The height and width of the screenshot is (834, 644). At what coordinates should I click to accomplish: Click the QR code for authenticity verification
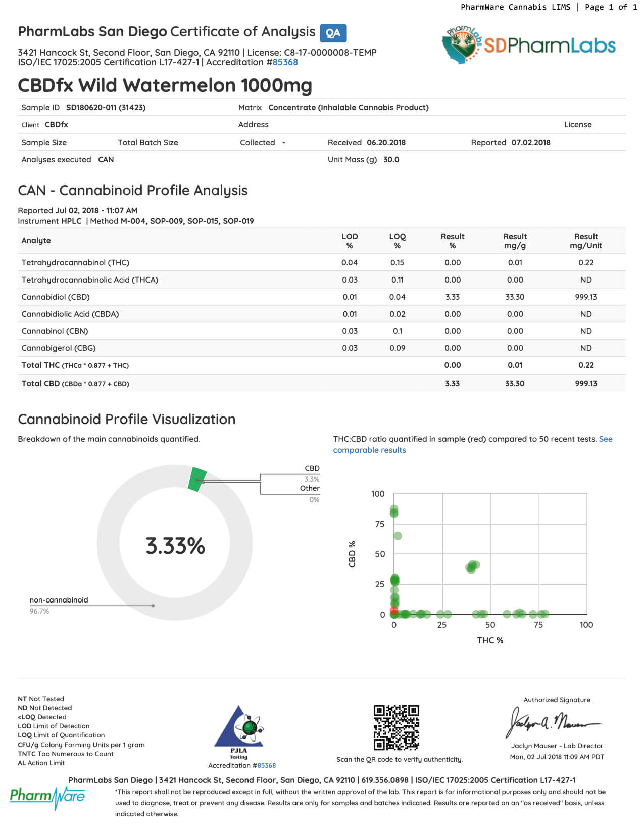(397, 727)
